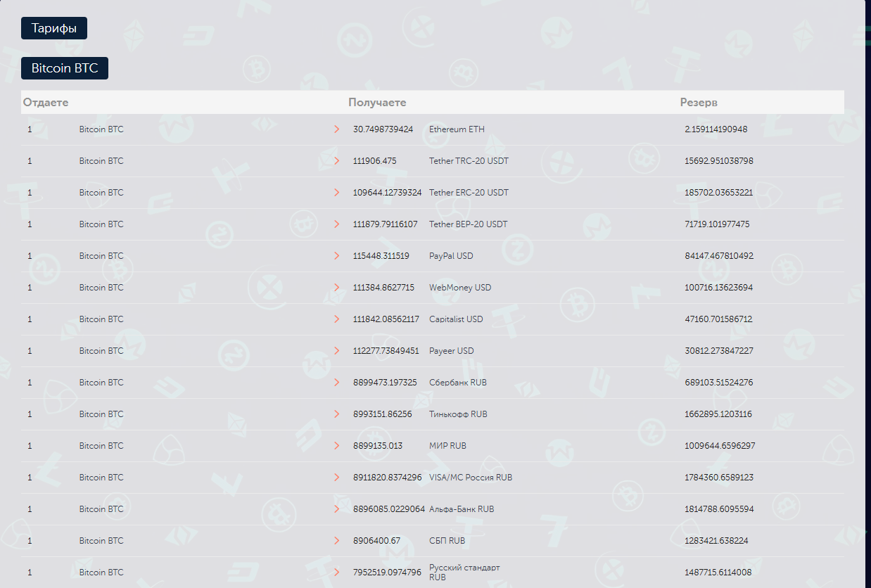Click the arrow icon in the Альфа-Банк RUB row

click(x=337, y=509)
